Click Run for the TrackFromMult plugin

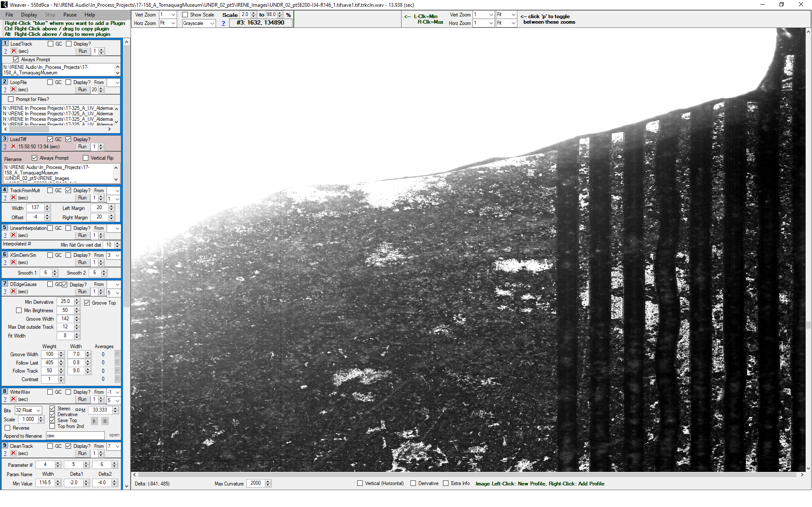82,198
